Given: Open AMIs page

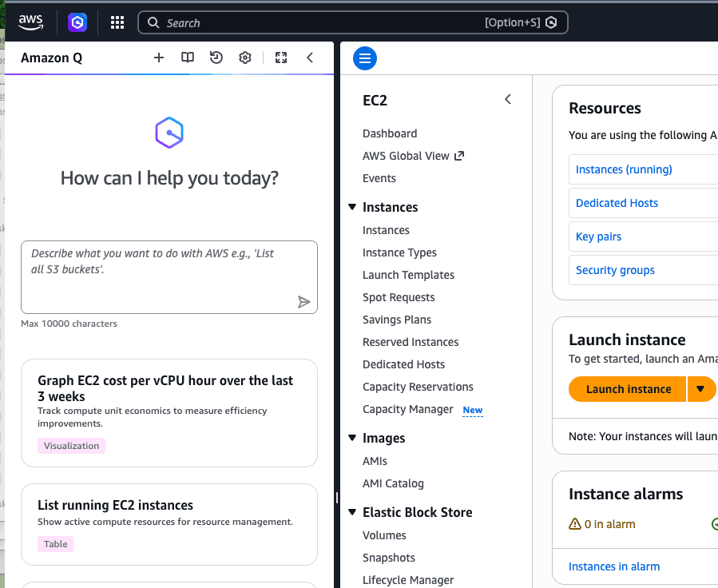Looking at the screenshot, I should (375, 461).
